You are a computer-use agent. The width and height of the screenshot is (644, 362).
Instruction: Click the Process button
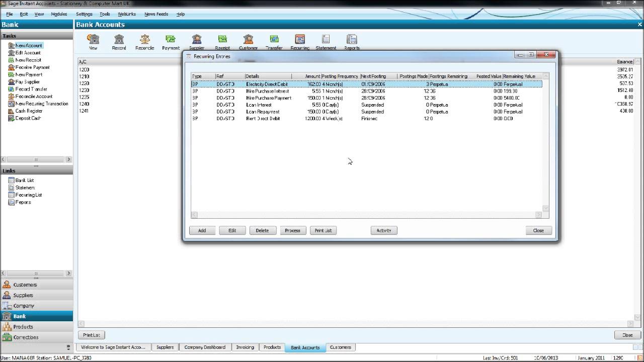click(292, 230)
